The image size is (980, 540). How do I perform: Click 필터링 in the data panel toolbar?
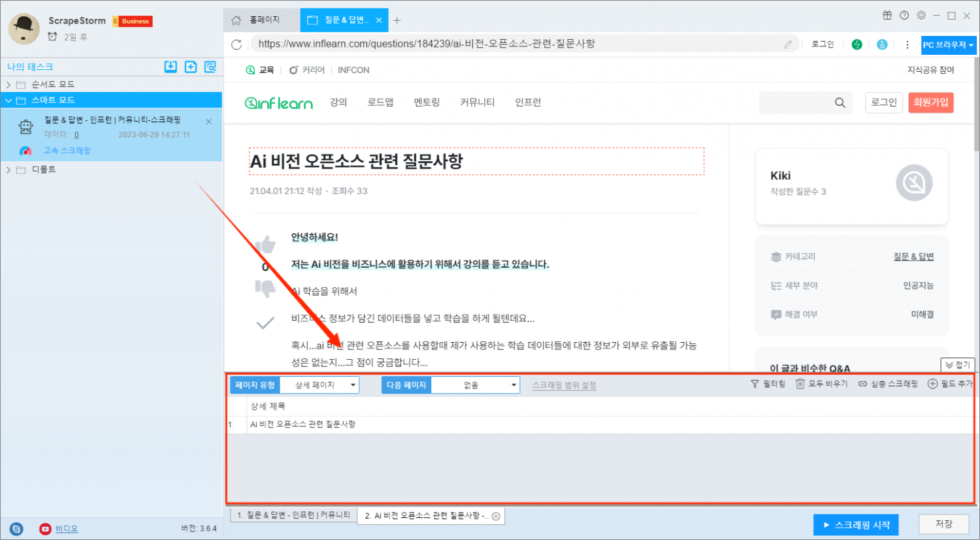(768, 384)
